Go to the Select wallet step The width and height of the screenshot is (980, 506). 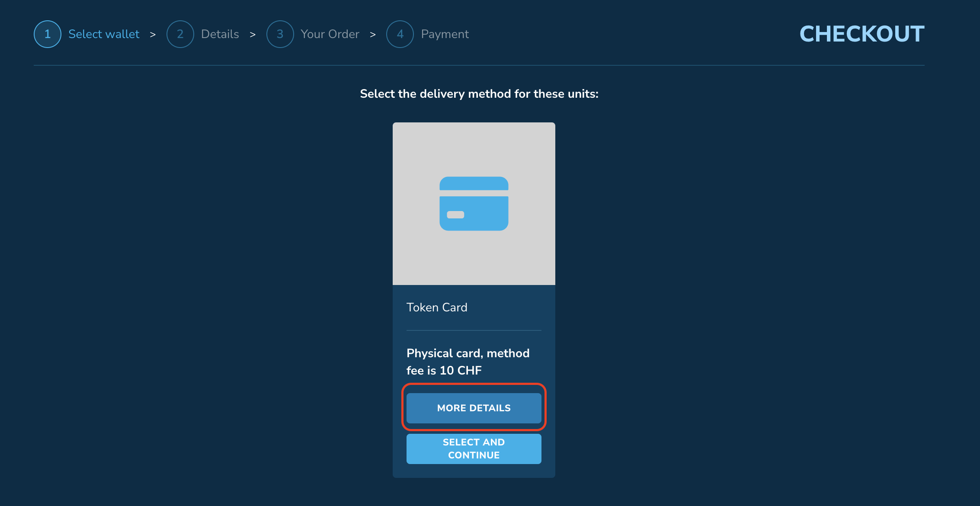tap(104, 34)
